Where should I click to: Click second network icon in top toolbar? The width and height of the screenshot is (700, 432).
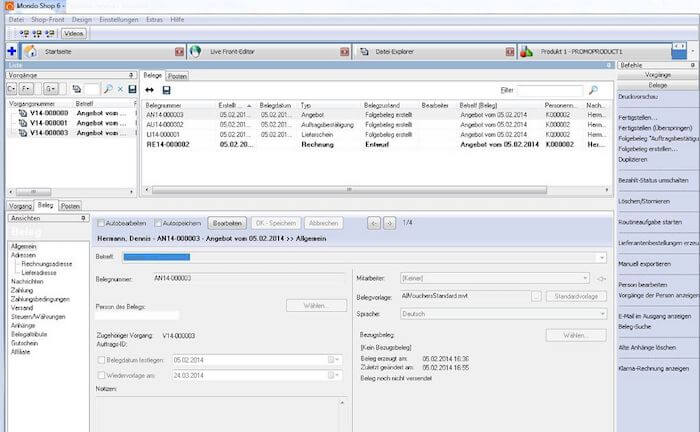tap(38, 33)
